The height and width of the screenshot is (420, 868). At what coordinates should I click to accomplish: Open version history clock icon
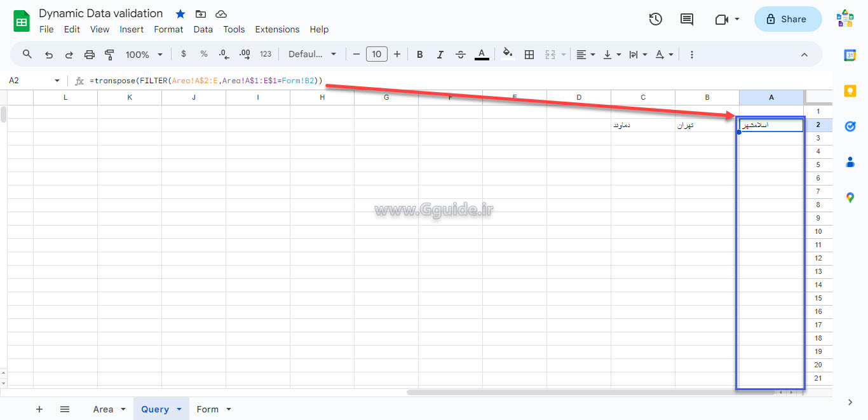click(655, 19)
